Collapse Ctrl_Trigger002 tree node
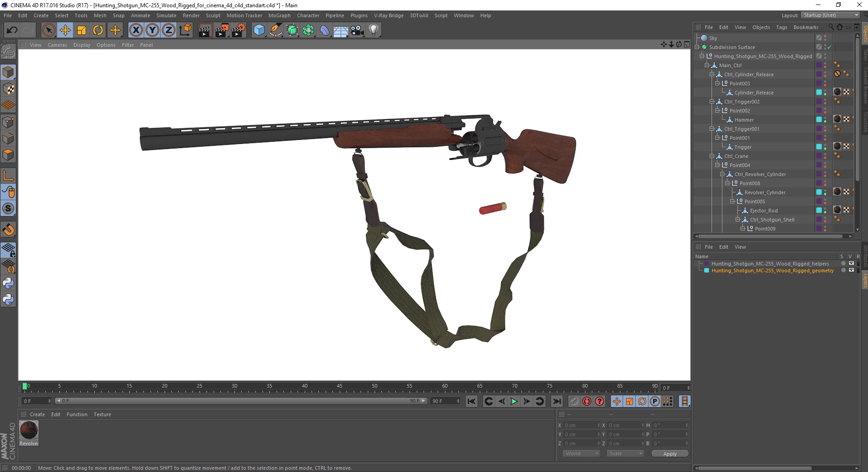868x472 pixels. coord(712,101)
